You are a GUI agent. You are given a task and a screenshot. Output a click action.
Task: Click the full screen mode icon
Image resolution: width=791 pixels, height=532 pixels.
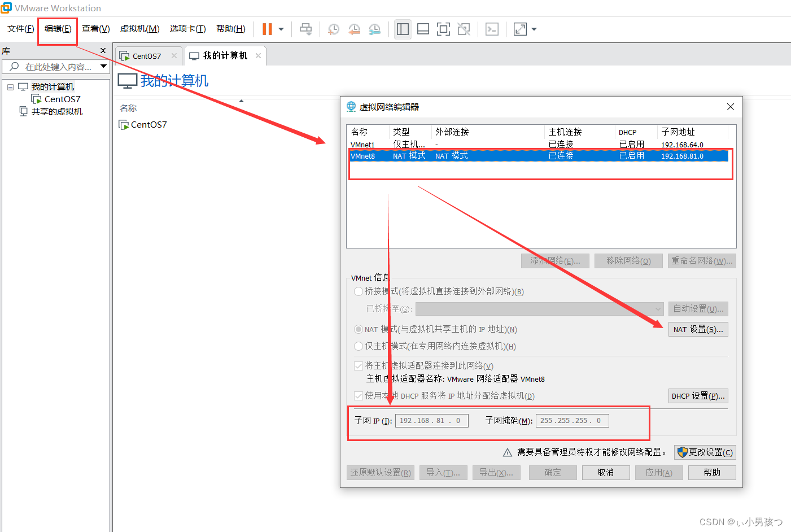pos(443,29)
